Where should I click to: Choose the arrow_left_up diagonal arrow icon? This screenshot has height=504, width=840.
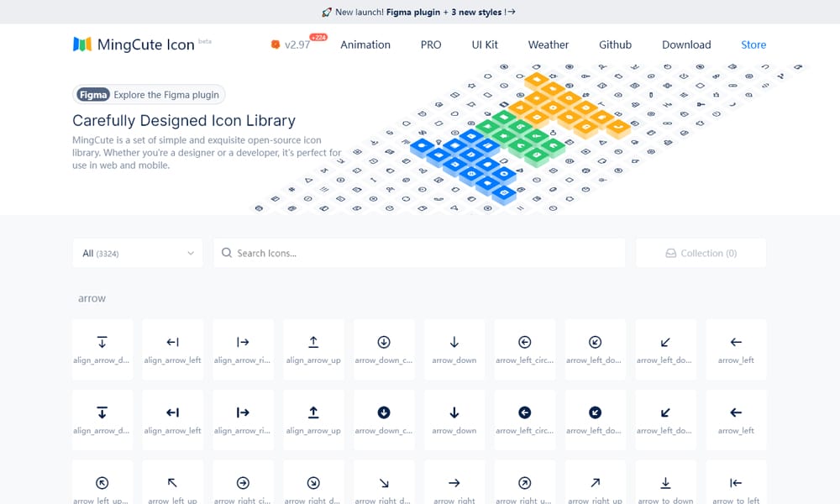tap(172, 482)
